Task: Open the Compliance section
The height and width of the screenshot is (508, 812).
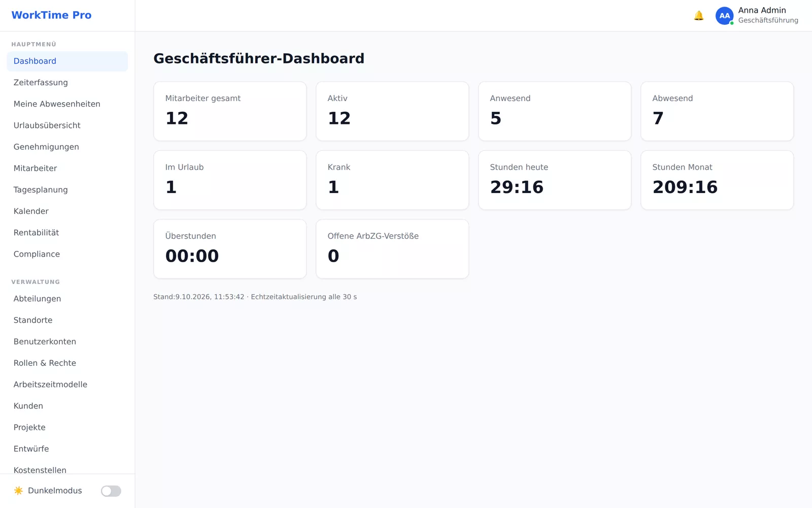Action: pos(67,254)
